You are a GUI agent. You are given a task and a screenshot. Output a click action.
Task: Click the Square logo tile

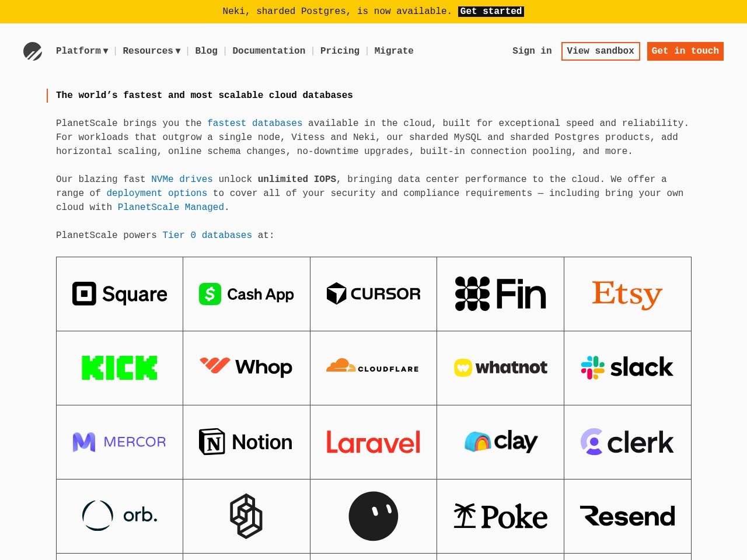click(x=120, y=294)
